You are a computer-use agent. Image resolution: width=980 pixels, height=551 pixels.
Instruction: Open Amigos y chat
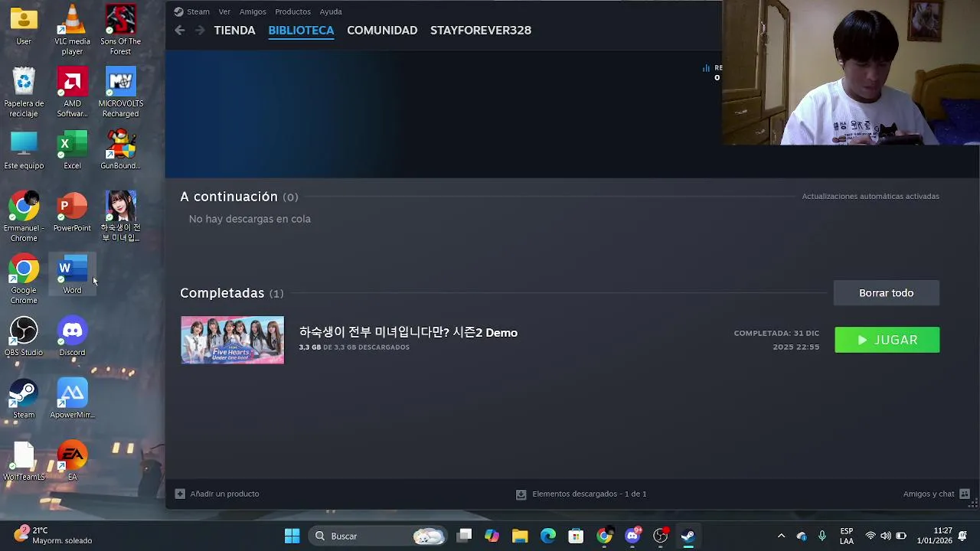929,494
